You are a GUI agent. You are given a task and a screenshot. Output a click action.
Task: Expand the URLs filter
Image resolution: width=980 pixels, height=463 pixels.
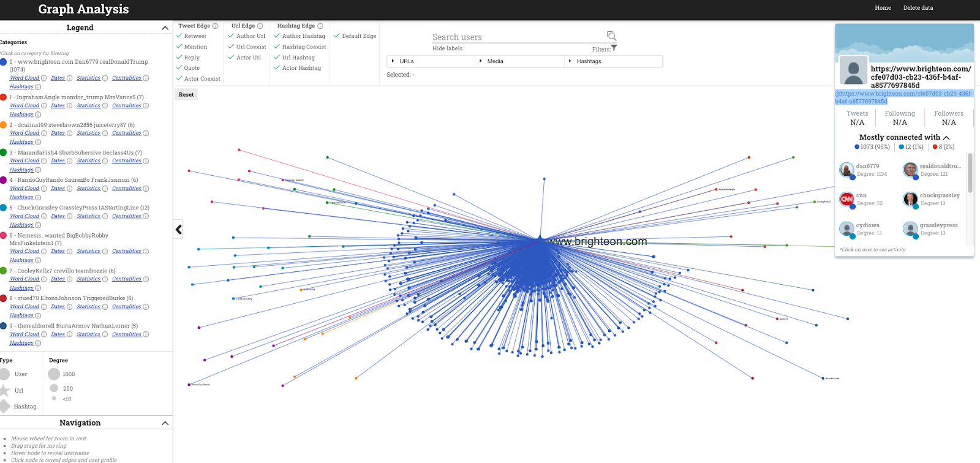(431, 61)
